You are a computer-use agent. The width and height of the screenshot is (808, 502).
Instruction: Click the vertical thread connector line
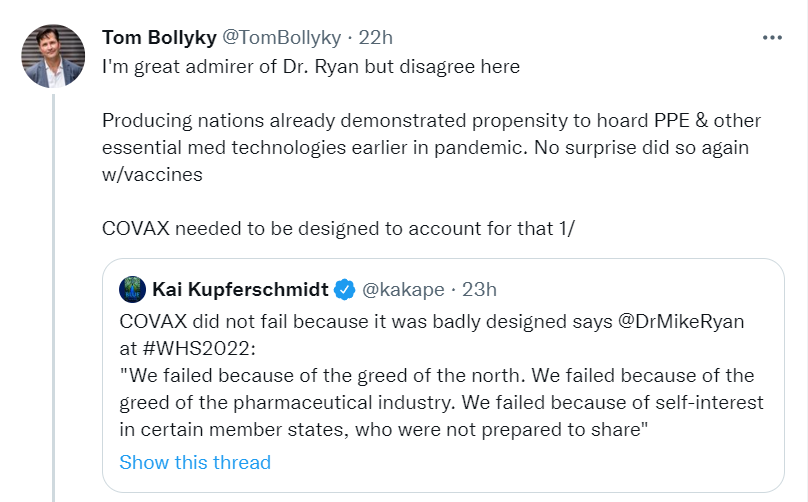[53, 300]
